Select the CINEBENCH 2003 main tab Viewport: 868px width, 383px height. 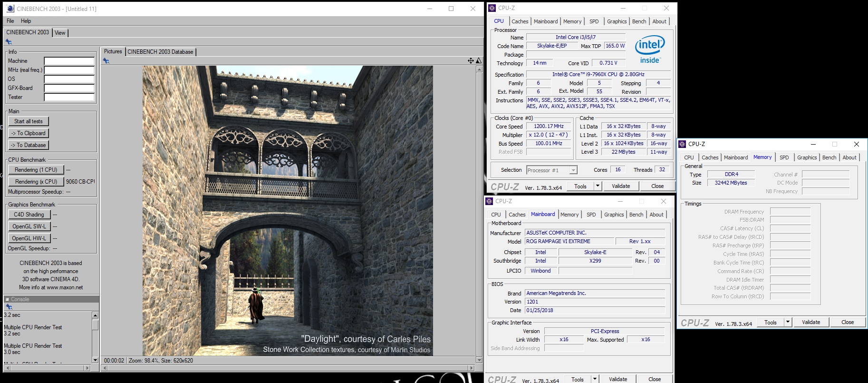coord(28,32)
